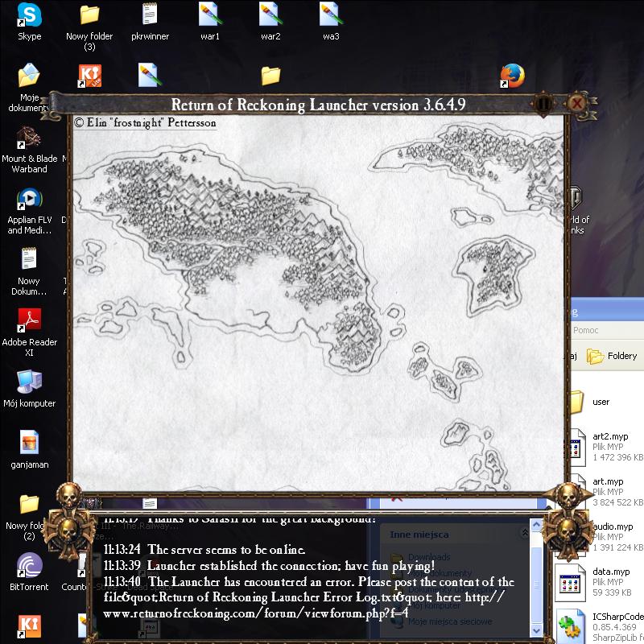
Task: Select the unlabeled paintbrush image file under pkrwinner
Action: point(150,75)
